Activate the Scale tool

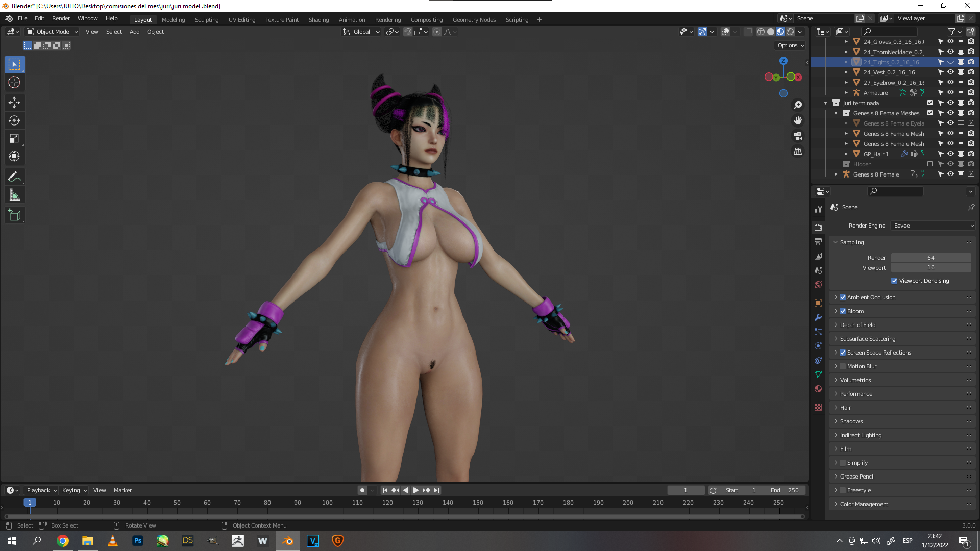pos(14,138)
